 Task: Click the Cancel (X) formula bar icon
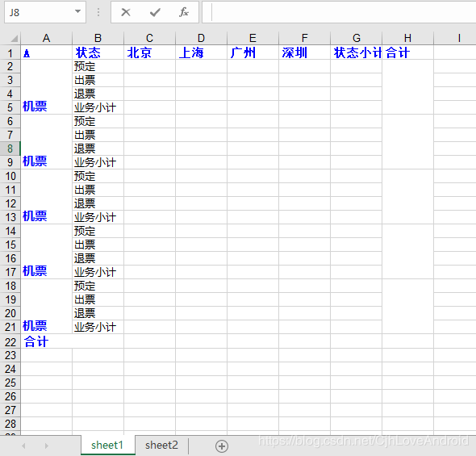pyautogui.click(x=126, y=12)
